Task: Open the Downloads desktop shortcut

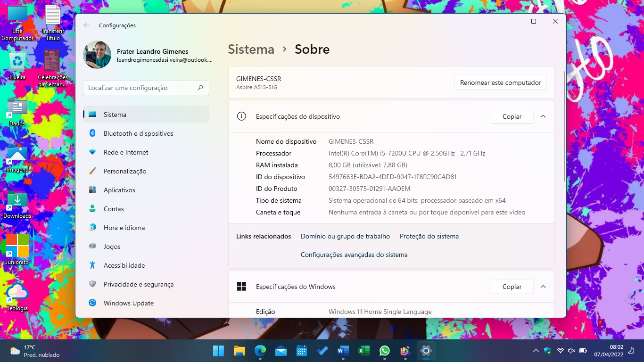Action: click(17, 205)
